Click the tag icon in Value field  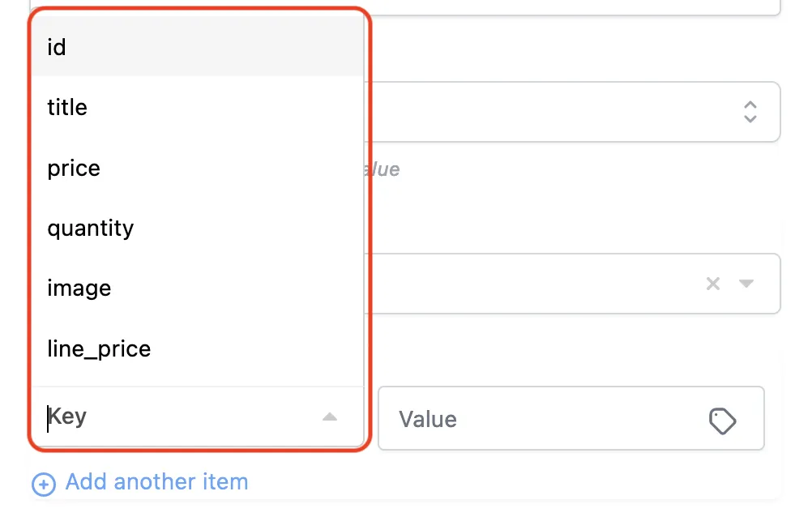[722, 420]
